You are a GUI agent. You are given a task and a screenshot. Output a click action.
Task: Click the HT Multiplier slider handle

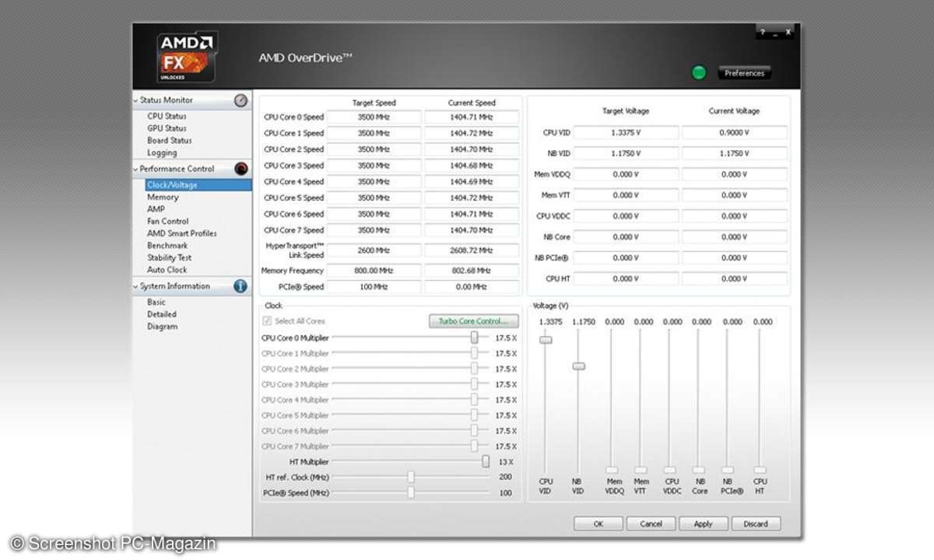pyautogui.click(x=486, y=461)
